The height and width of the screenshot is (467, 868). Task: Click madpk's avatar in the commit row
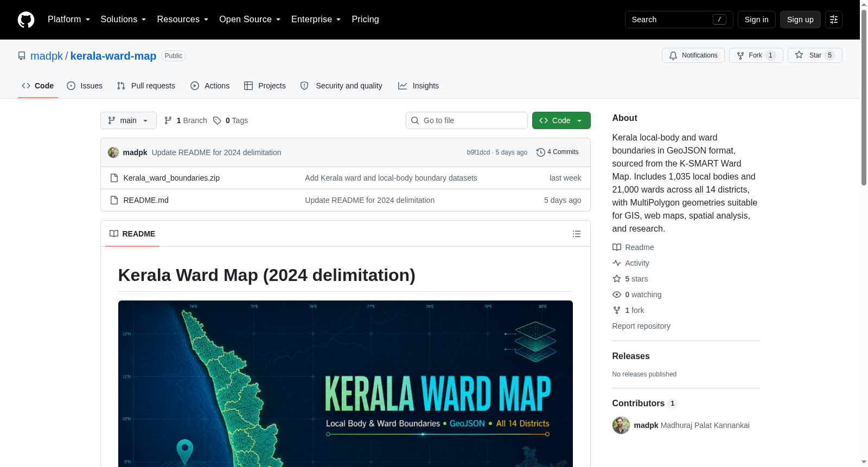113,152
